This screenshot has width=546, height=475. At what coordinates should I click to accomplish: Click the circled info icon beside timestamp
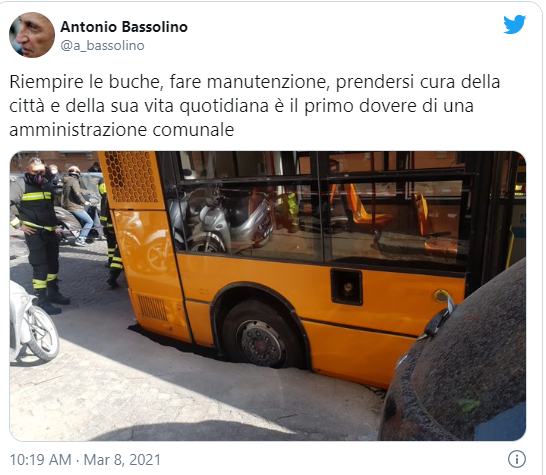click(516, 459)
